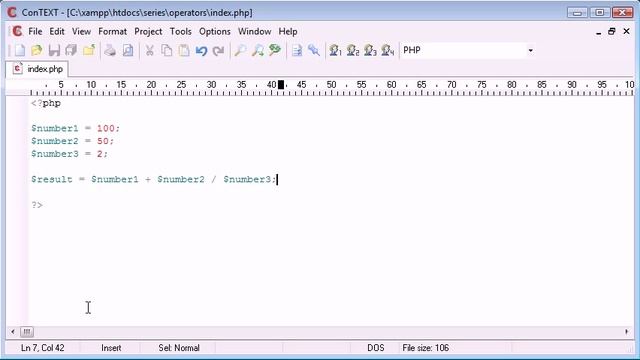This screenshot has height=360, width=640.
Task: Click the Insert mode status entry
Action: click(x=111, y=348)
